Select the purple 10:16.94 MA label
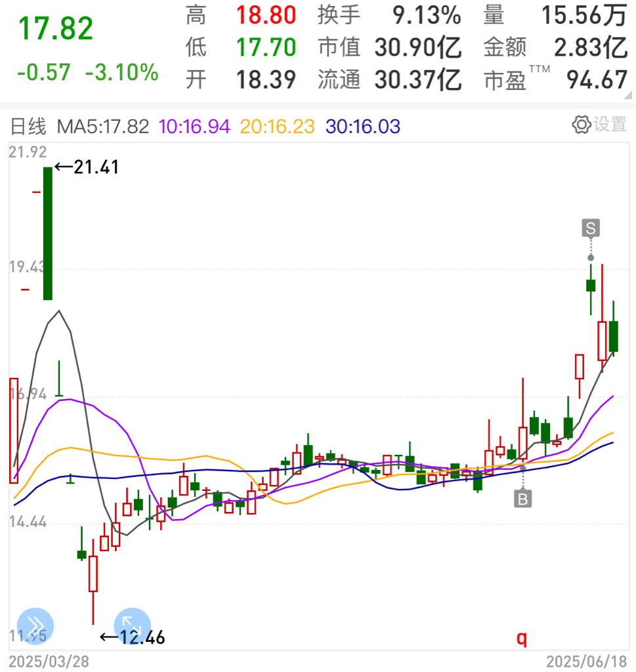636x672 pixels. 194,127
